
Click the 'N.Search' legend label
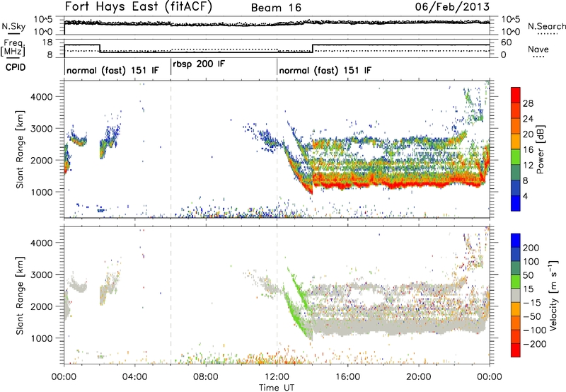pyautogui.click(x=546, y=26)
